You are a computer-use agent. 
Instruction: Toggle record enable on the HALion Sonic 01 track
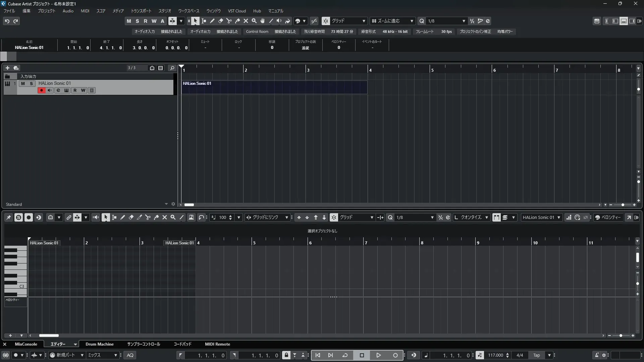pos(41,90)
